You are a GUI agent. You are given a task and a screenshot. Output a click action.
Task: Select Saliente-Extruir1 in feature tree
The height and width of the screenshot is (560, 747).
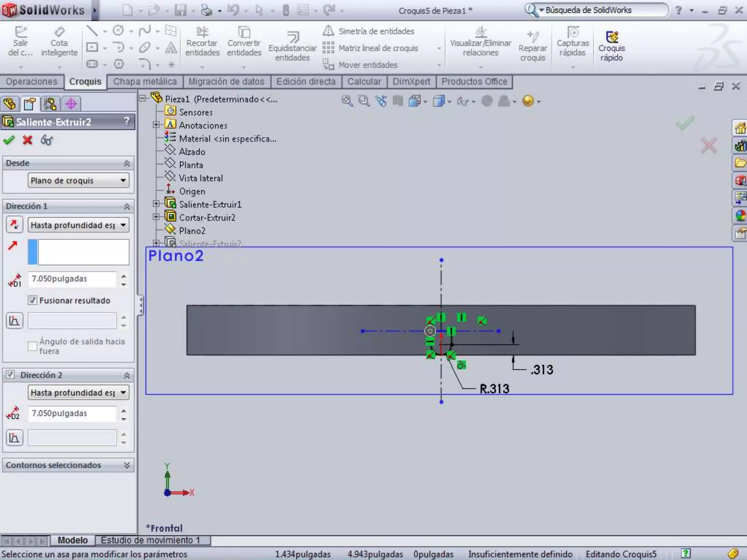[x=210, y=205]
